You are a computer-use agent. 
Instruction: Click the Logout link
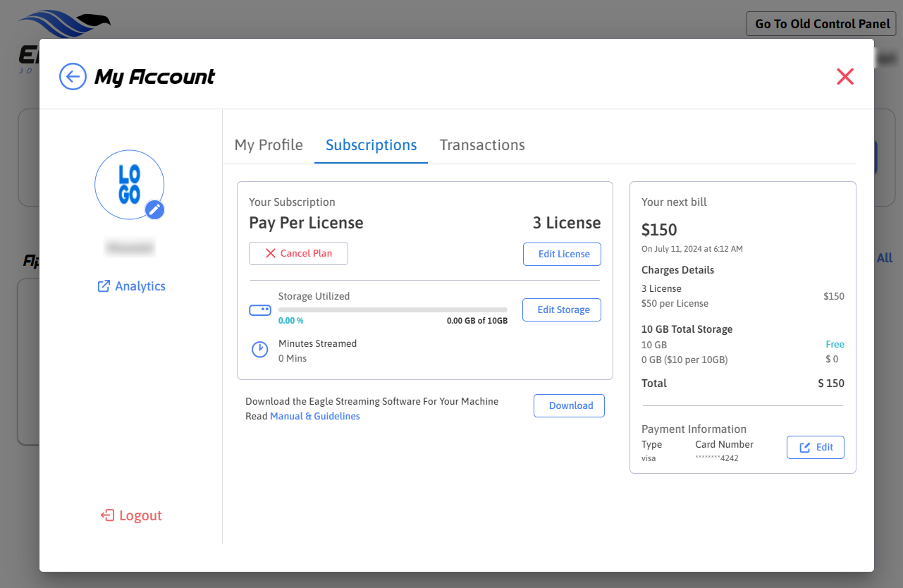[131, 515]
